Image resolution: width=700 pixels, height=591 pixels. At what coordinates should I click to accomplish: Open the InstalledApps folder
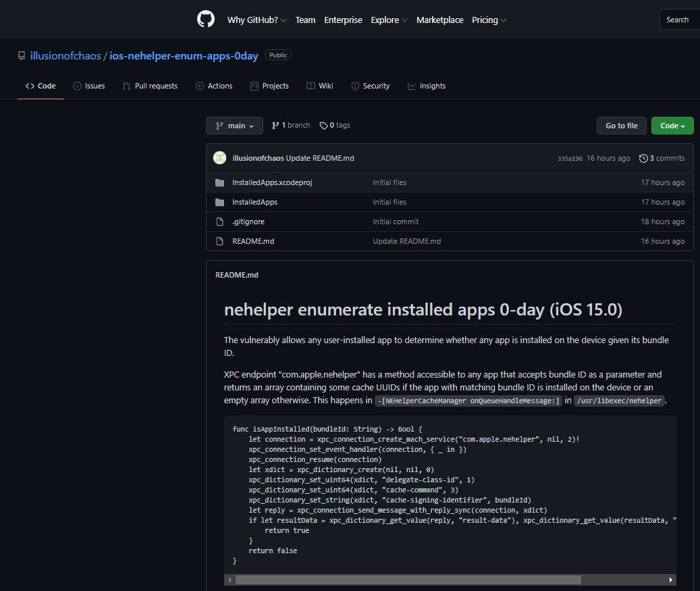click(x=255, y=203)
